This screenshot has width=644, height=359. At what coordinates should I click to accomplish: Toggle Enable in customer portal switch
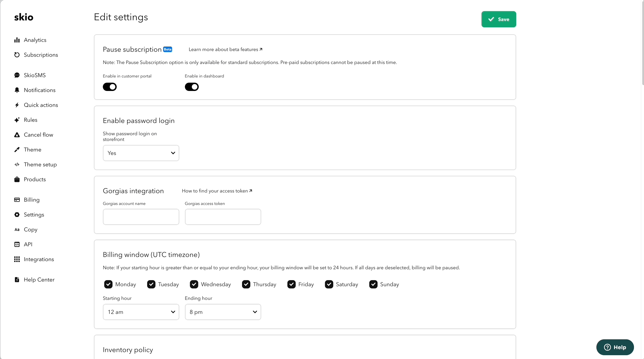pyautogui.click(x=110, y=87)
